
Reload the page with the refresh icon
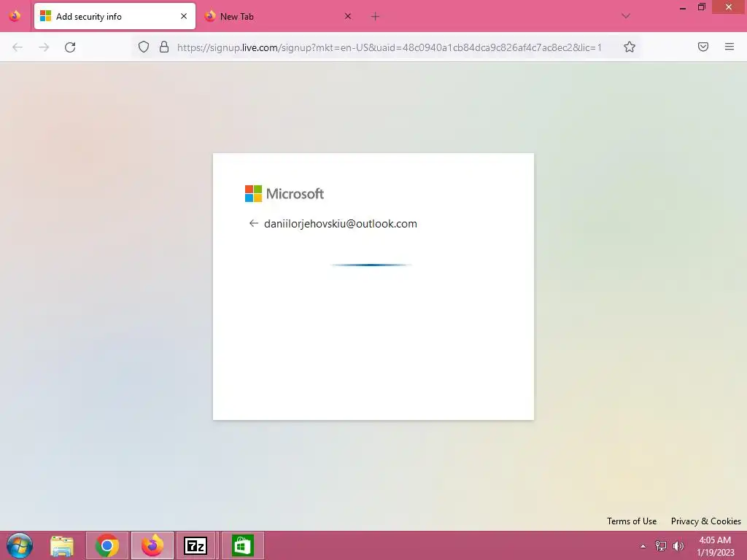click(70, 47)
